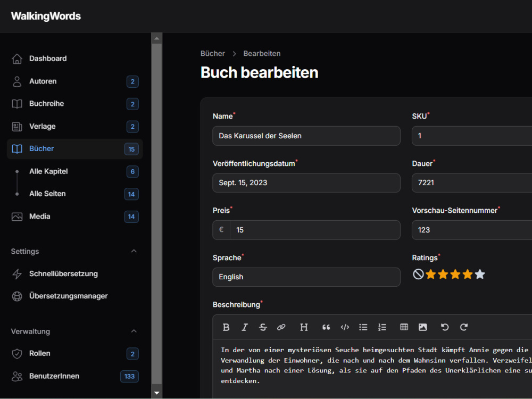Open the Übersetzungsmanager settings page
The image size is (532, 399).
(x=74, y=296)
